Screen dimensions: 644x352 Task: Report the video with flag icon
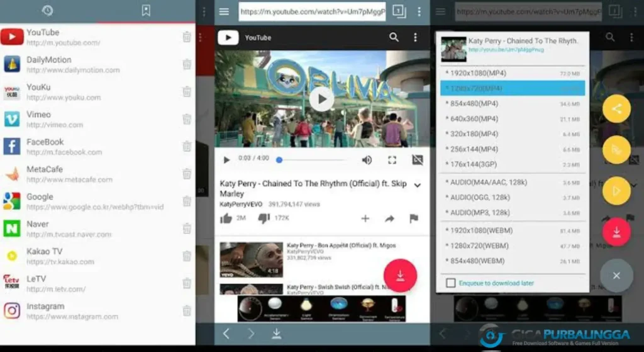tap(414, 219)
